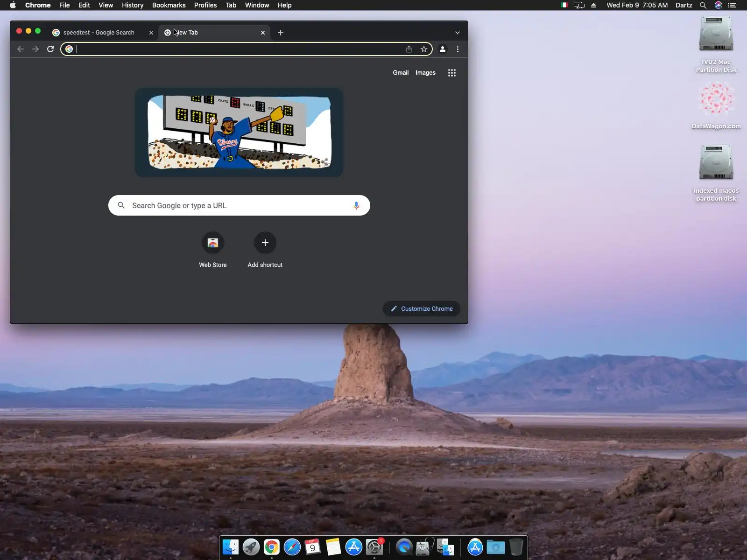This screenshot has height=560, width=747.
Task: Switch to the speedtest - Google Search tab
Action: tap(99, 33)
